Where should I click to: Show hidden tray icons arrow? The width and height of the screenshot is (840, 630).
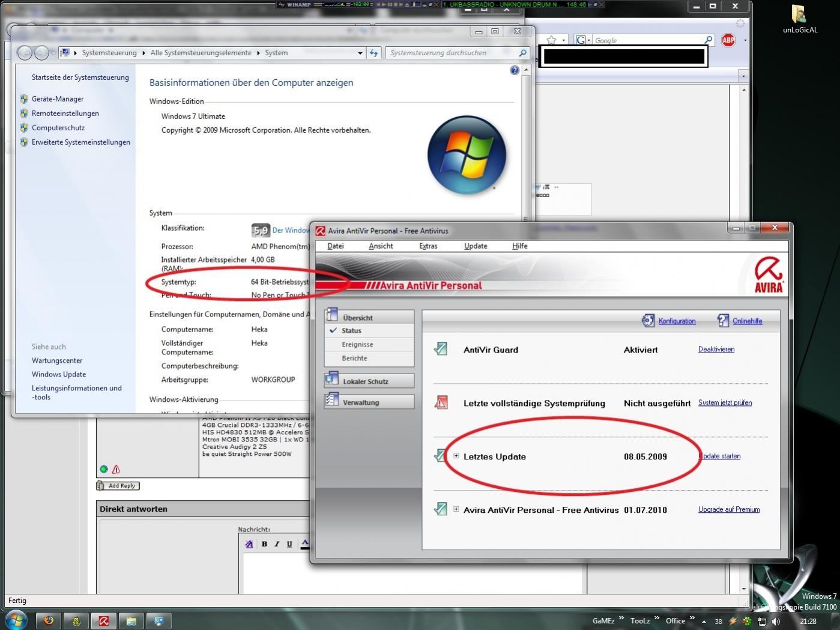point(704,622)
